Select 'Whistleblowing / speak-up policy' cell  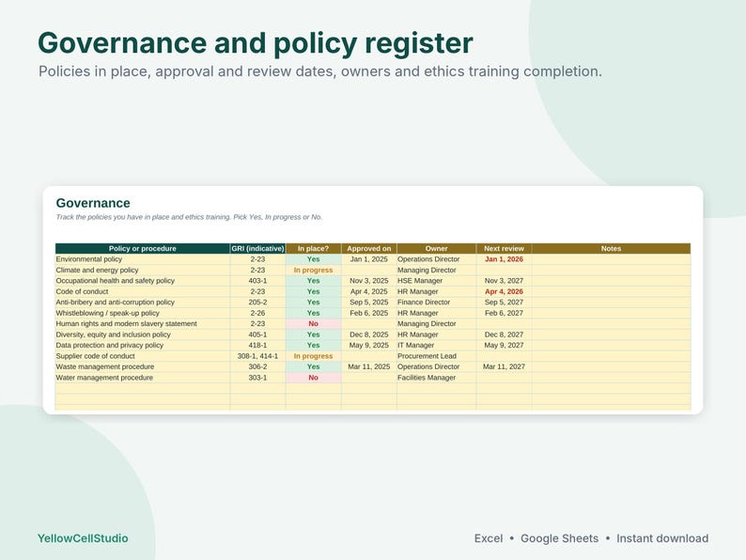pos(143,313)
